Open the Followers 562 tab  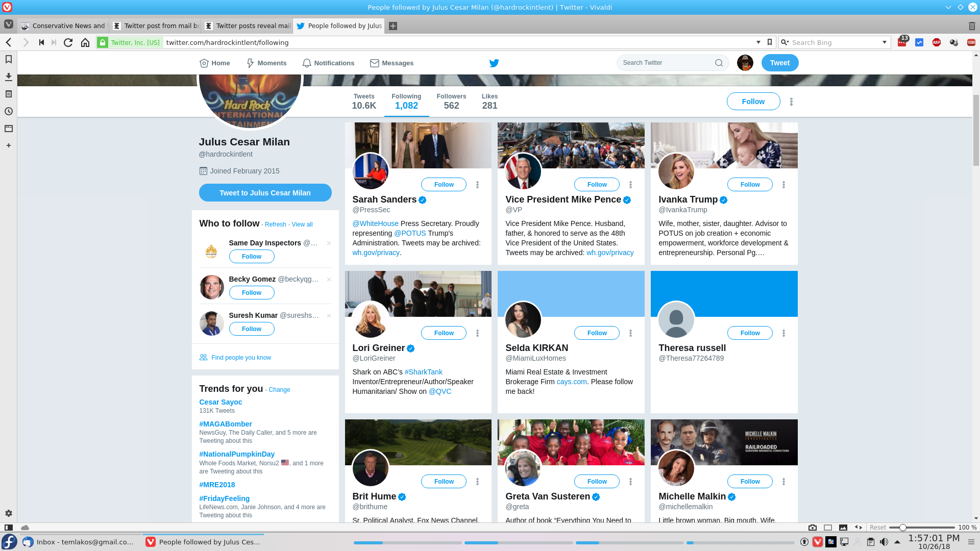[x=451, y=102]
